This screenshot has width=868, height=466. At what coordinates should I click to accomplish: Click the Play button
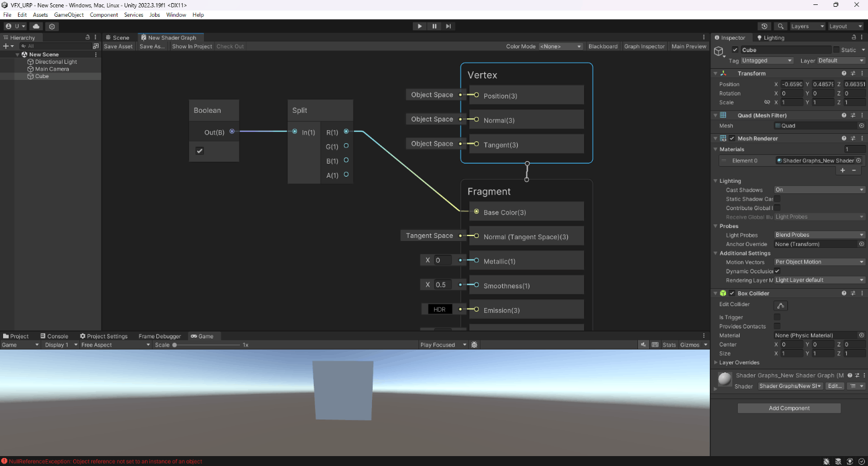pyautogui.click(x=420, y=26)
